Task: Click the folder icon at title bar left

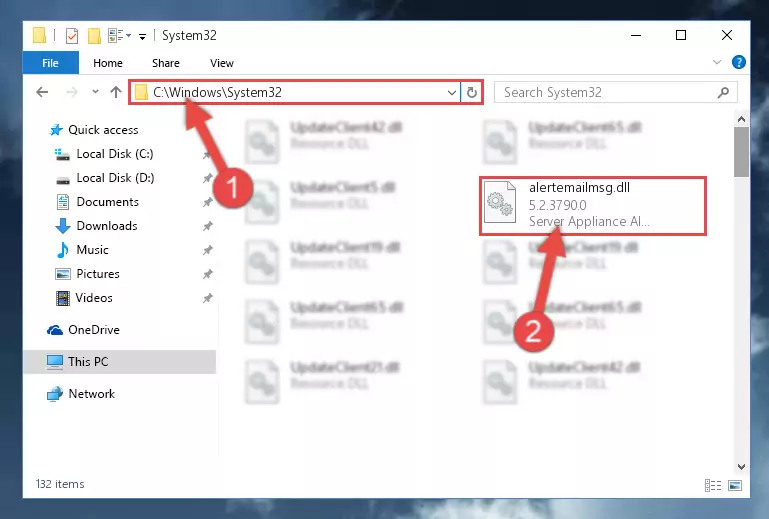Action: click(x=39, y=35)
